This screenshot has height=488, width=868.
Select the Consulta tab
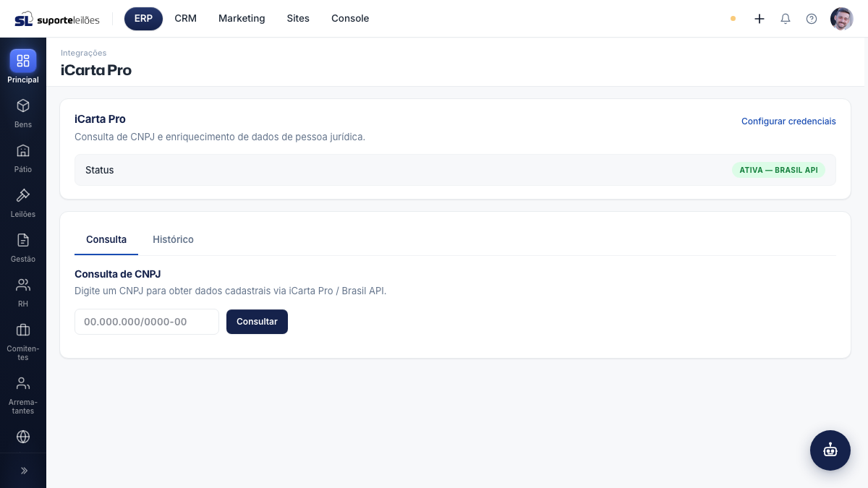tap(106, 239)
